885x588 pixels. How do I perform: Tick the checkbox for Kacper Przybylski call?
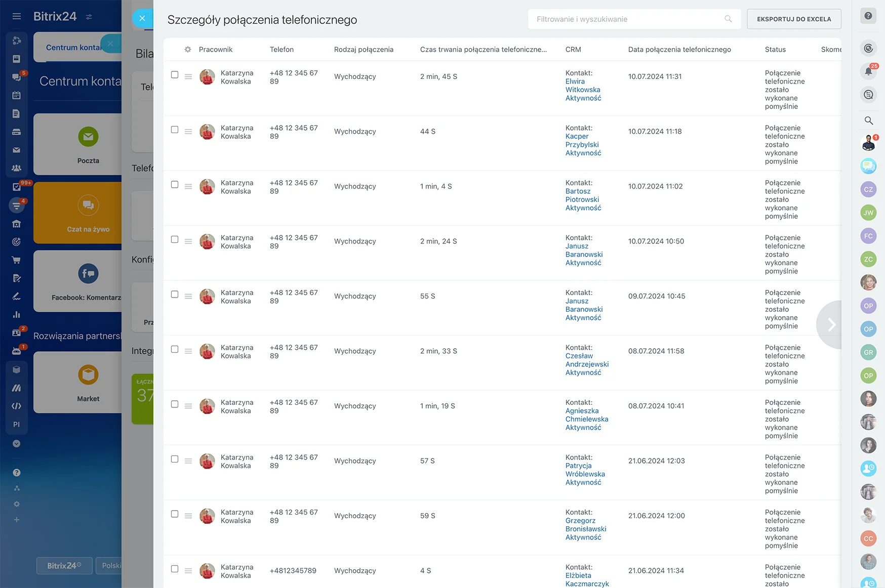pyautogui.click(x=175, y=130)
